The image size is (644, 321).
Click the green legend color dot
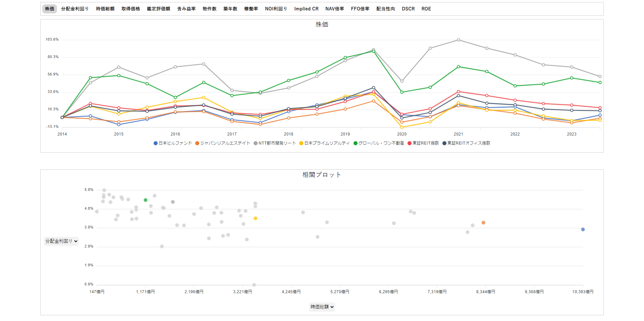[356, 143]
